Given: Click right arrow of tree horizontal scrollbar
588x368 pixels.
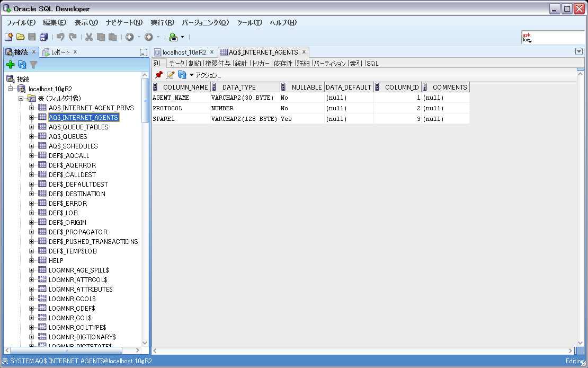Looking at the screenshot, I should [x=137, y=351].
